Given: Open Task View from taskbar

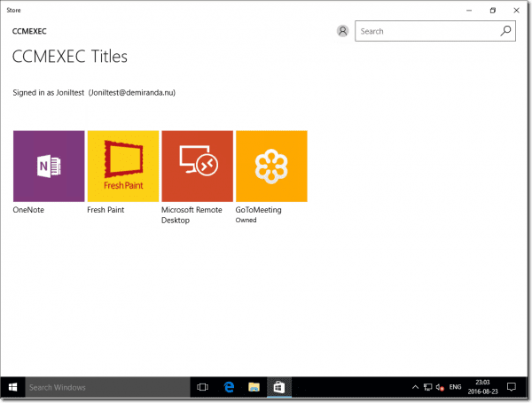Looking at the screenshot, I should tap(202, 387).
